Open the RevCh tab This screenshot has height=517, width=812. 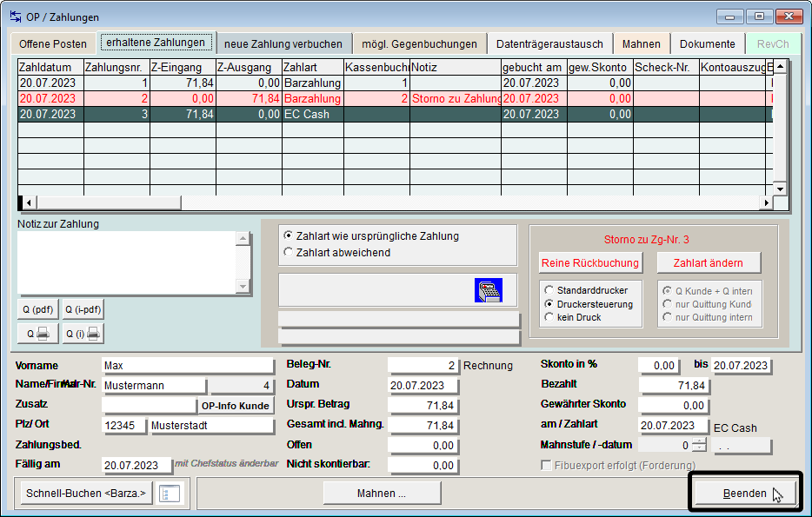[773, 44]
